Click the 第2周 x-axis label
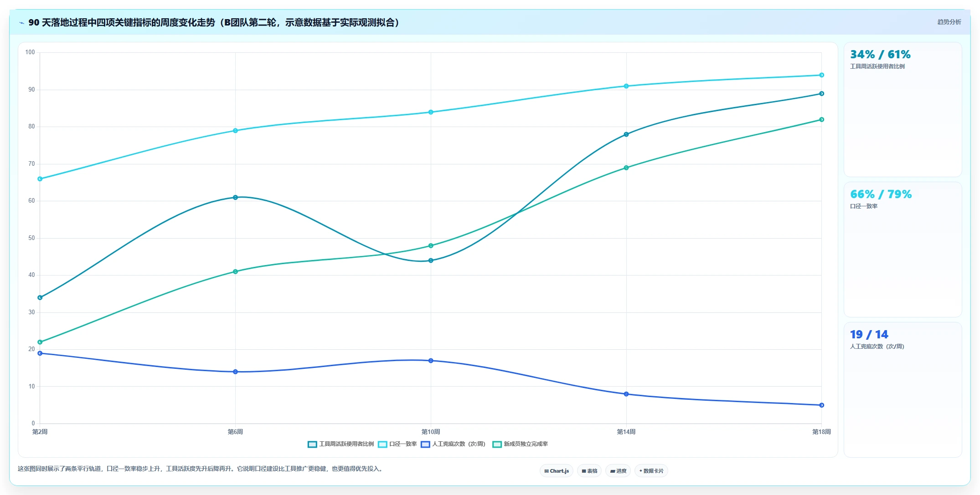Image resolution: width=980 pixels, height=495 pixels. pyautogui.click(x=40, y=432)
